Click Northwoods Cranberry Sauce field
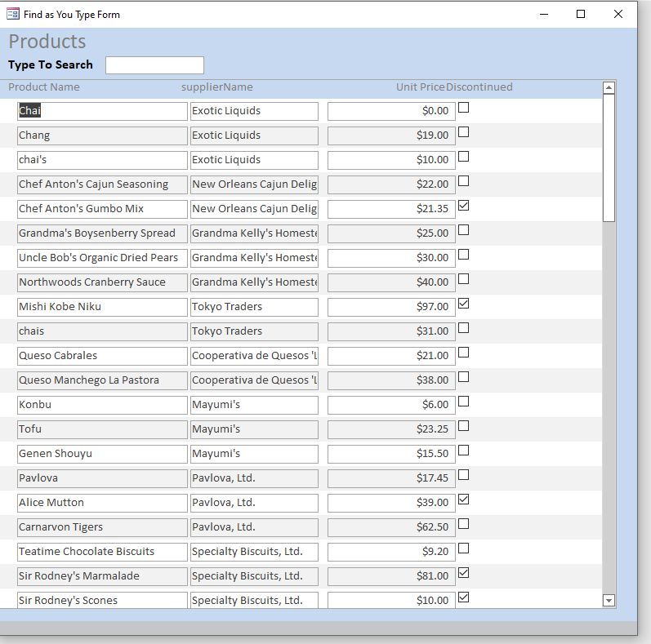 coord(102,282)
